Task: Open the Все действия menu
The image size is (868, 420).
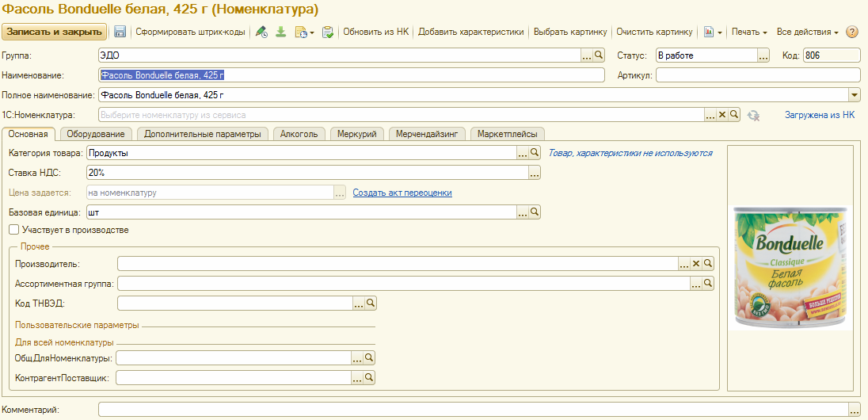Action: 808,32
